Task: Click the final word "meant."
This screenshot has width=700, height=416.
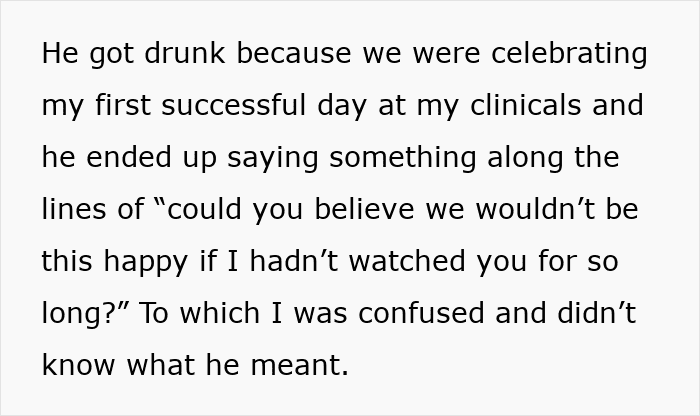Action: coord(299,364)
